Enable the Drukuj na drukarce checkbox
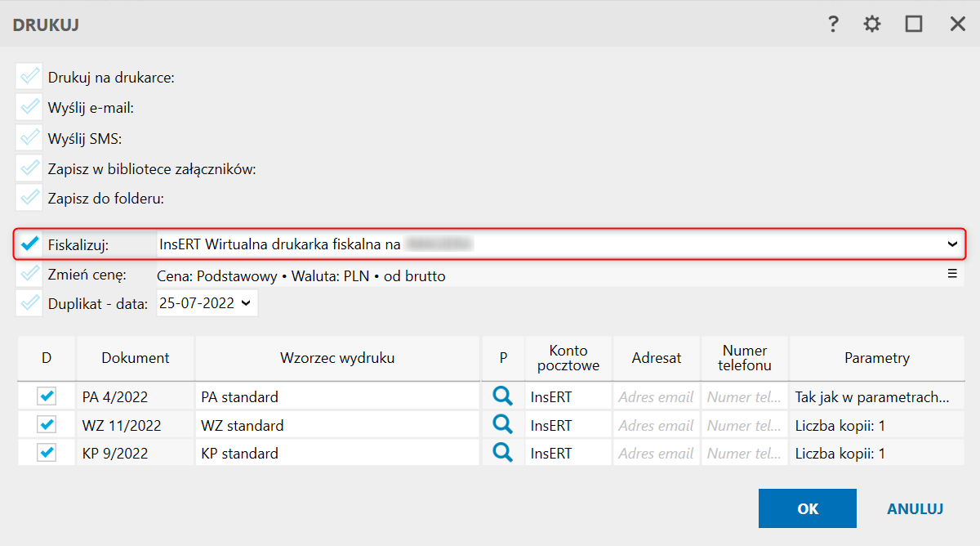Screen dimensions: 980x546 point(29,77)
